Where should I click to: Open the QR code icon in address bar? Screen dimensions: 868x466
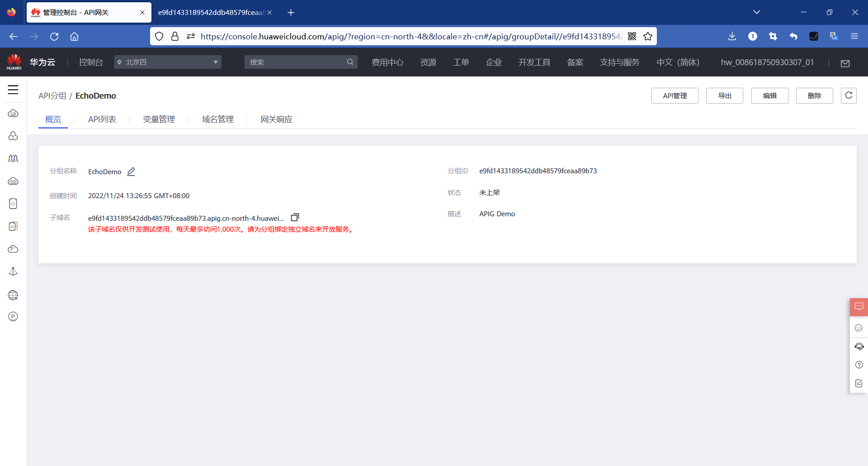[632, 36]
